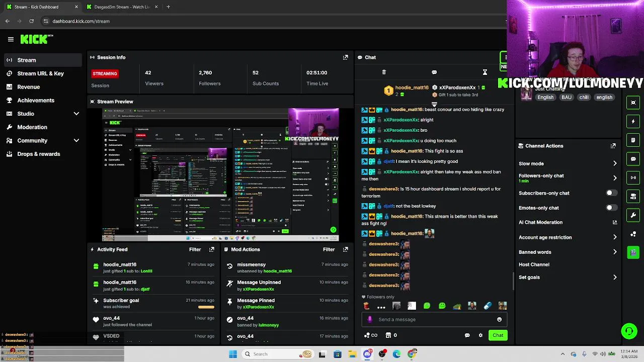Click the note icon in right sidebar
The height and width of the screenshot is (362, 644).
633,140
